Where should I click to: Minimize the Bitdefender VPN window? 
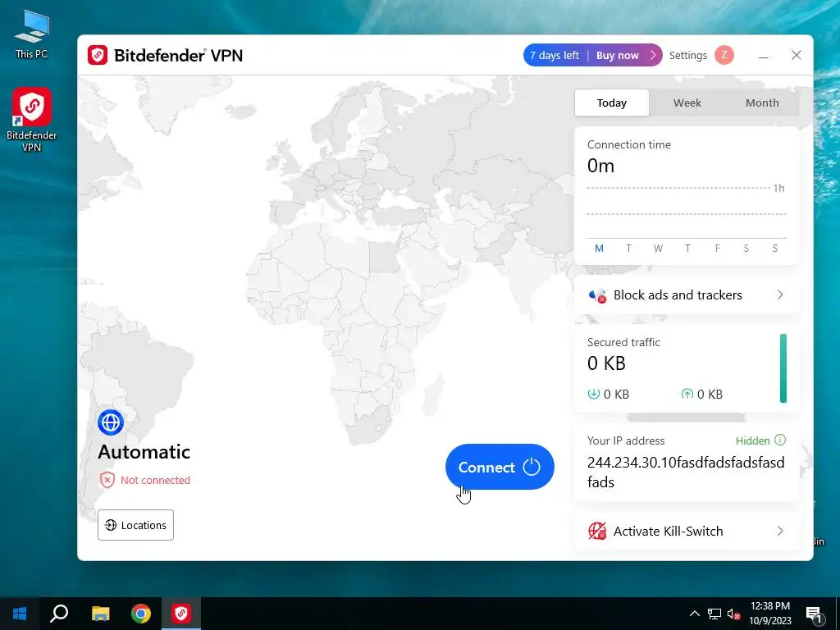pyautogui.click(x=764, y=55)
